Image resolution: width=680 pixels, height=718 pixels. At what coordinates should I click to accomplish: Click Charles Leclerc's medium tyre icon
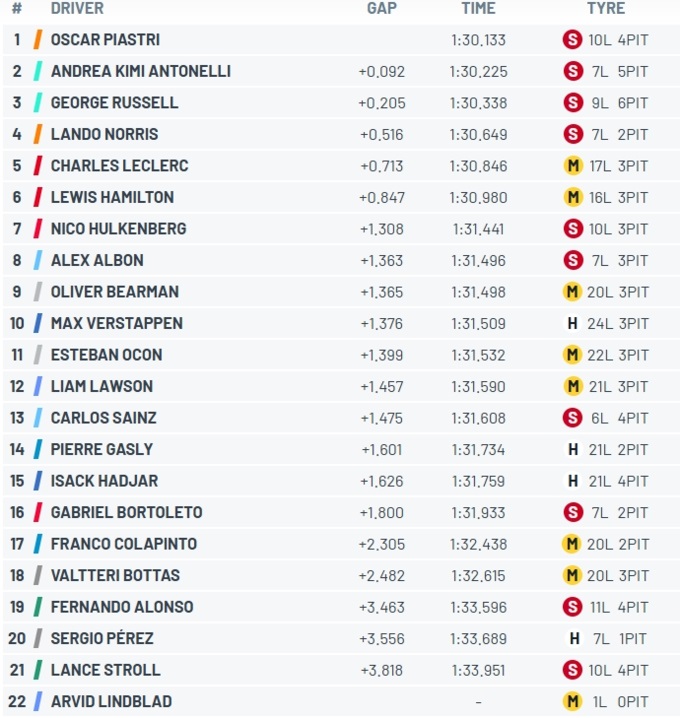572,166
